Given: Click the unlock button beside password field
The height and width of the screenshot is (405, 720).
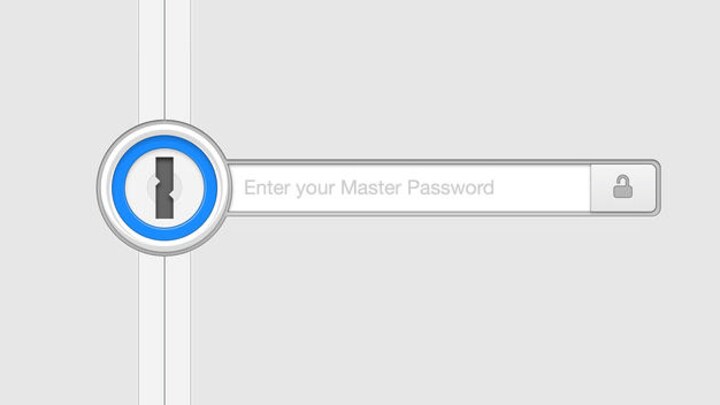Looking at the screenshot, I should (624, 187).
